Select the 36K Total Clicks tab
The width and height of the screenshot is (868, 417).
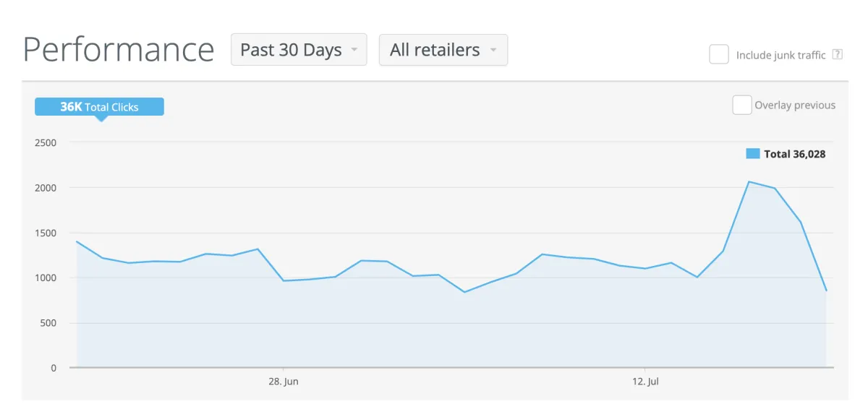pyautogui.click(x=100, y=107)
